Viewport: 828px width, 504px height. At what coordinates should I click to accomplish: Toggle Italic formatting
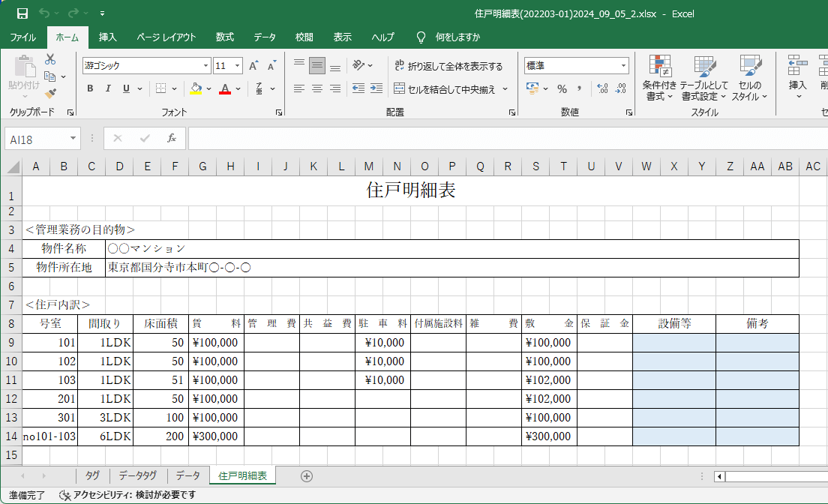pos(108,88)
